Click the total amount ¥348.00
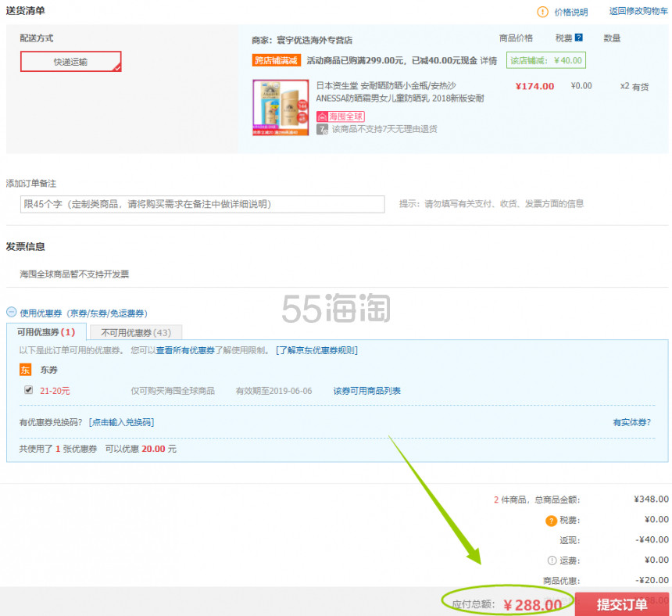Image resolution: width=672 pixels, height=616 pixels. pos(651,499)
